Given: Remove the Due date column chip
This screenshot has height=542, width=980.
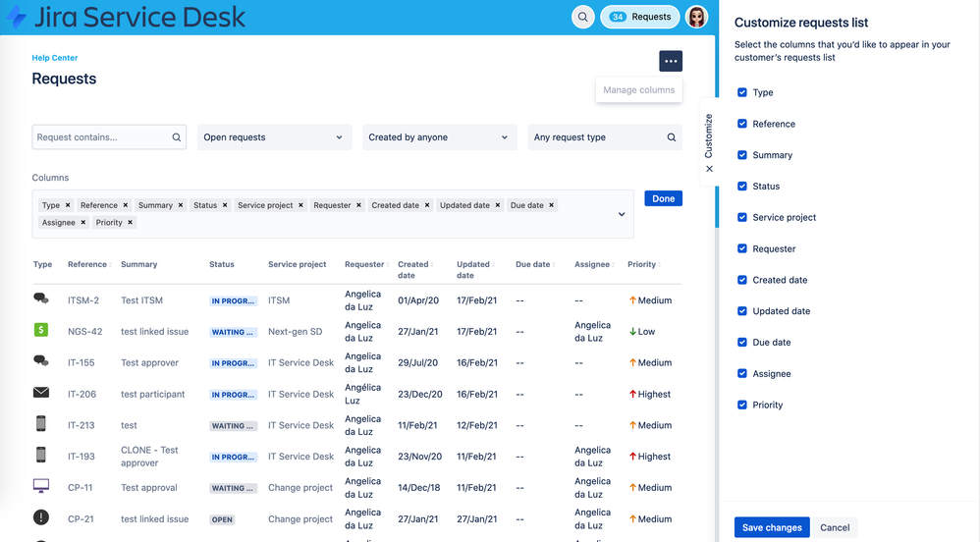Looking at the screenshot, I should [x=551, y=205].
